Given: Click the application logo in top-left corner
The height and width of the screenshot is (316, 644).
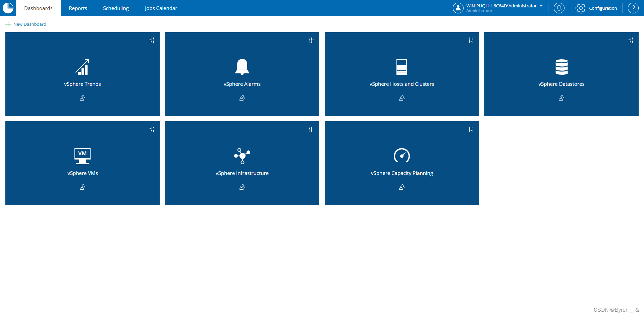Looking at the screenshot, I should click(8, 8).
